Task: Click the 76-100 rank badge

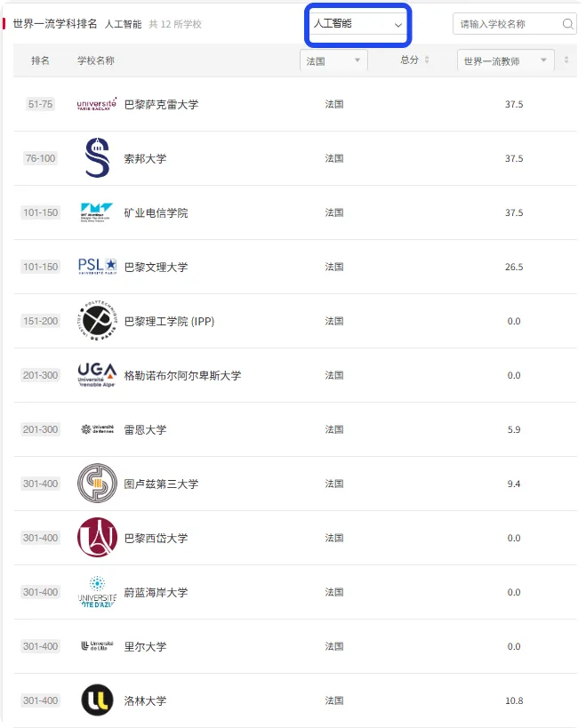Action: pos(40,158)
